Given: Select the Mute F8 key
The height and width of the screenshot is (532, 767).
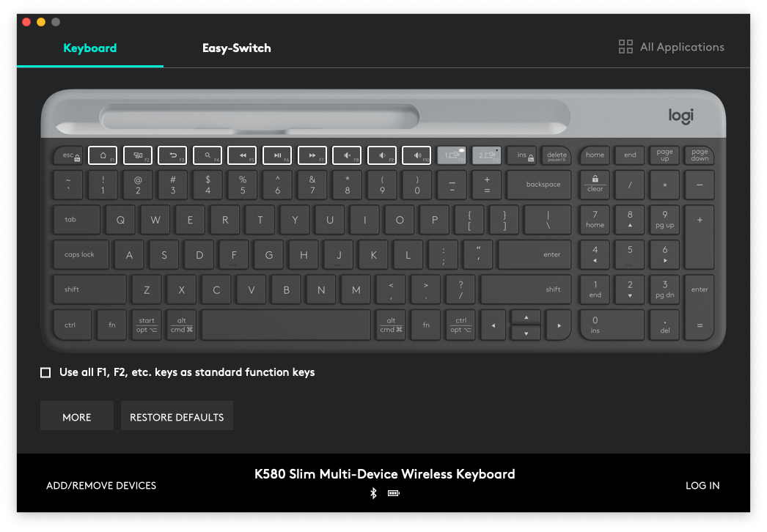Looking at the screenshot, I should (347, 155).
